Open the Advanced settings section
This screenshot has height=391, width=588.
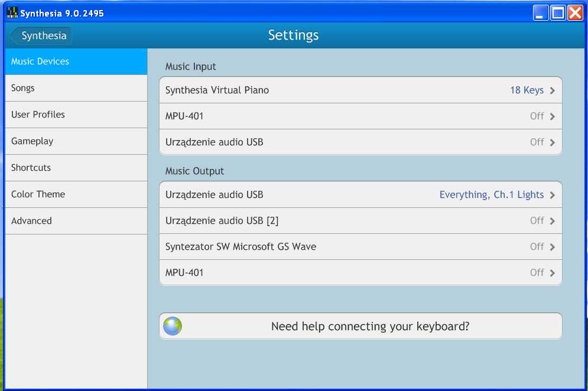(76, 221)
